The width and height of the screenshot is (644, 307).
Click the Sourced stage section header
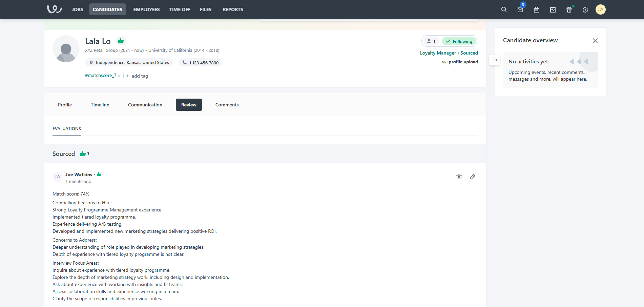point(265,153)
